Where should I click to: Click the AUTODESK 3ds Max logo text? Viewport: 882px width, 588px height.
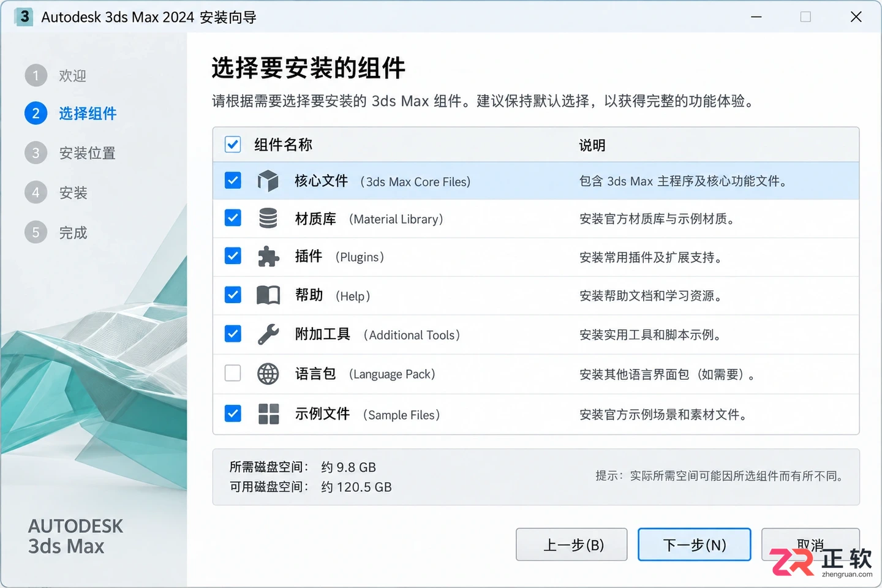click(75, 537)
